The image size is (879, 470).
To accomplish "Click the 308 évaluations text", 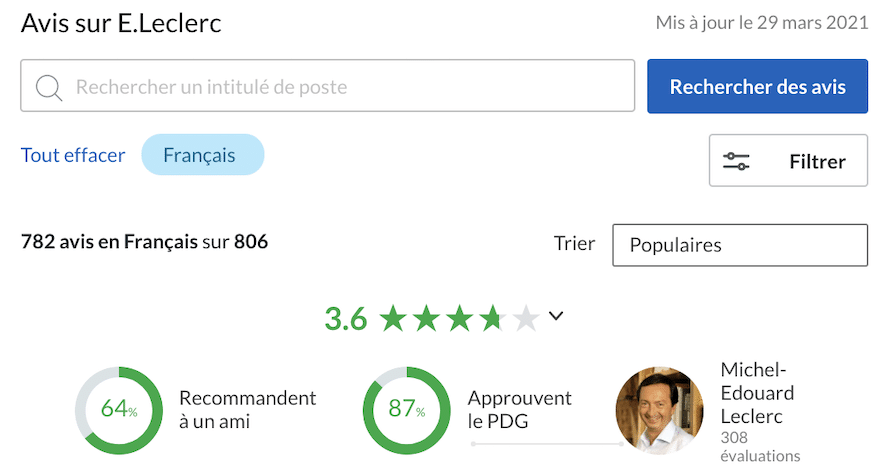I will [760, 446].
